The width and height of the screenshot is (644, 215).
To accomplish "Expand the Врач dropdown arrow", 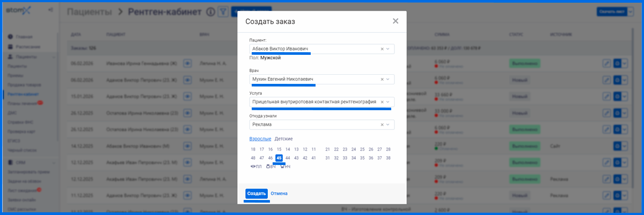I will click(x=389, y=80).
